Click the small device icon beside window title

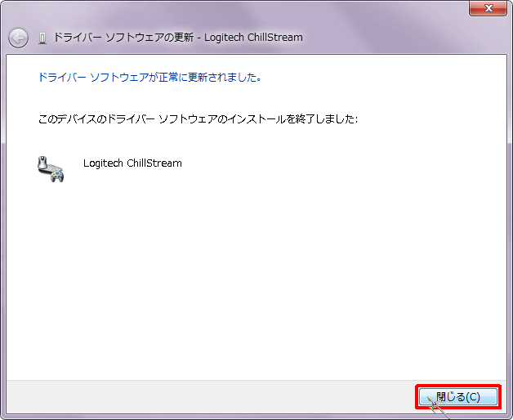[x=42, y=38]
